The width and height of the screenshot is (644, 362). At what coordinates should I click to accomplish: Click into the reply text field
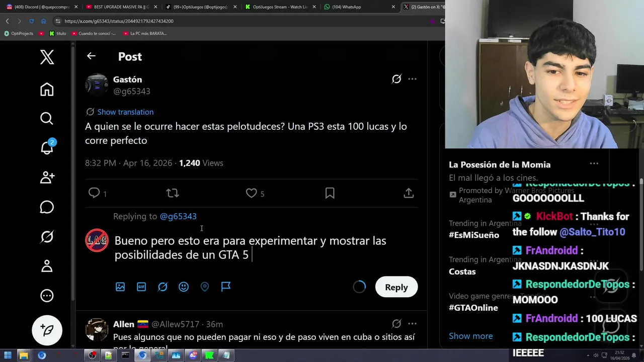tap(266, 248)
